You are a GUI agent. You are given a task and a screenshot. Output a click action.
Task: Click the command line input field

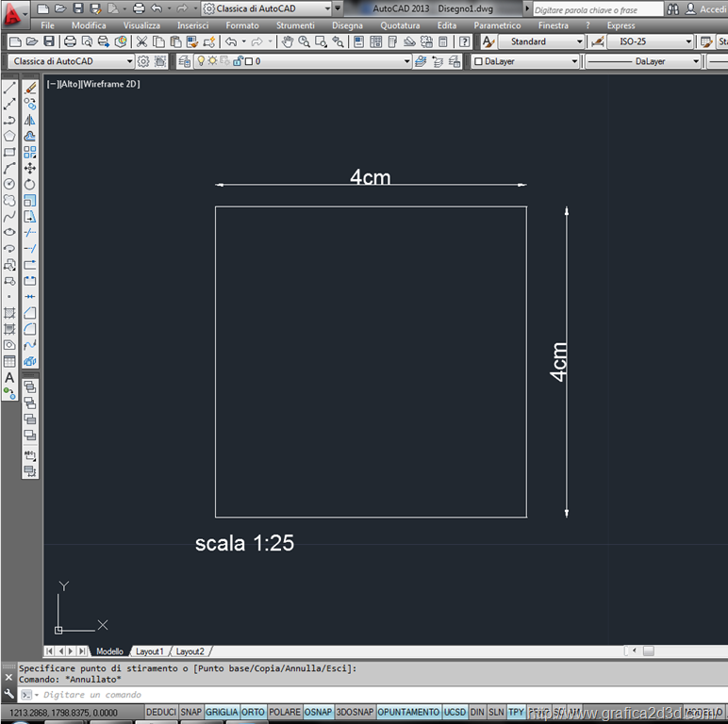click(189, 695)
